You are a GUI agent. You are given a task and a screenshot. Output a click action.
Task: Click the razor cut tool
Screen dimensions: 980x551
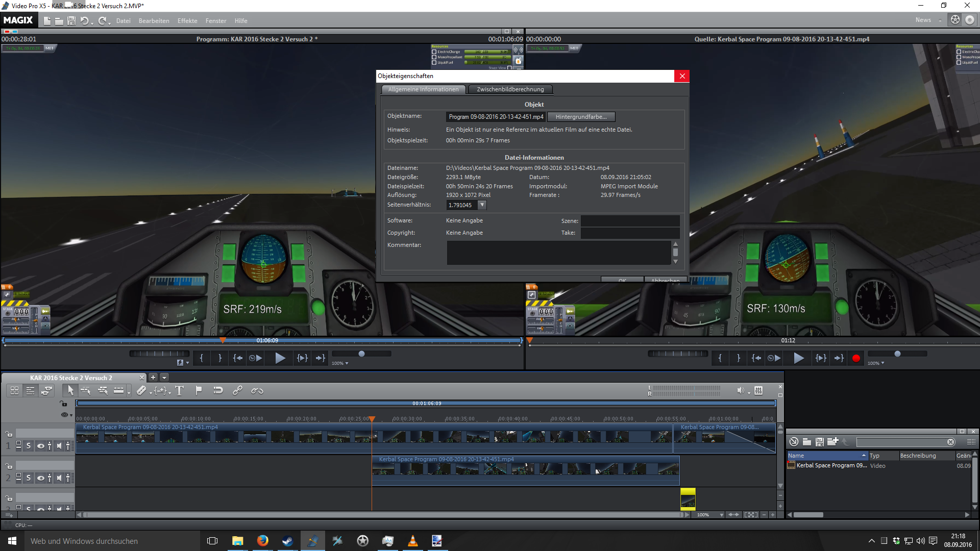141,391
